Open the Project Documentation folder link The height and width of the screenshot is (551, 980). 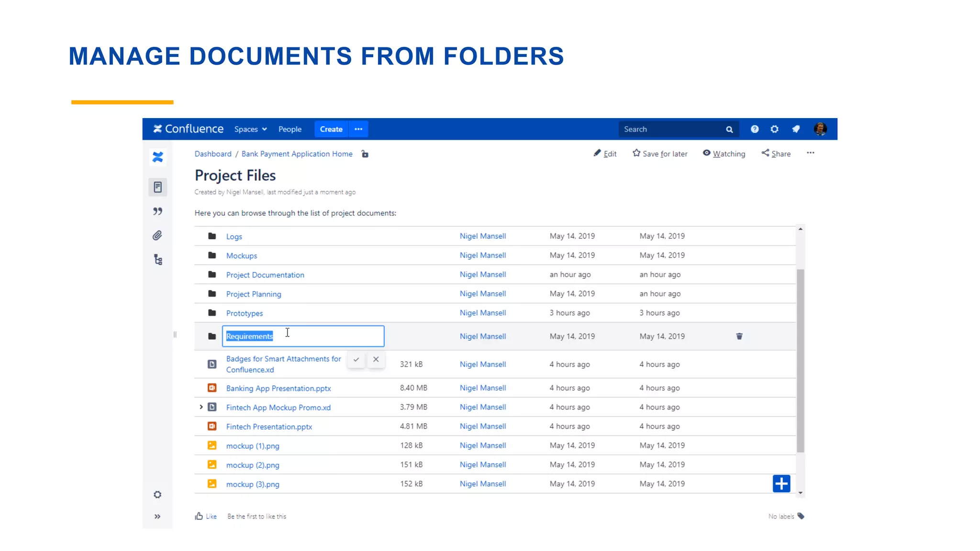point(265,275)
